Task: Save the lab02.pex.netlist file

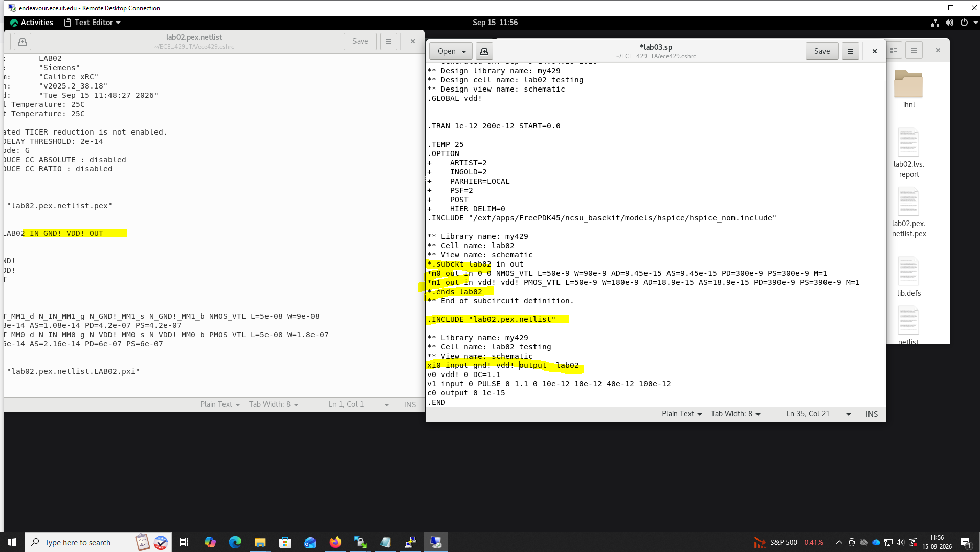Action: [360, 41]
